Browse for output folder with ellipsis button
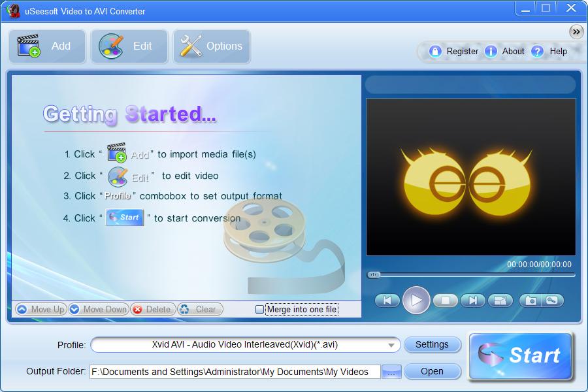 pyautogui.click(x=391, y=372)
